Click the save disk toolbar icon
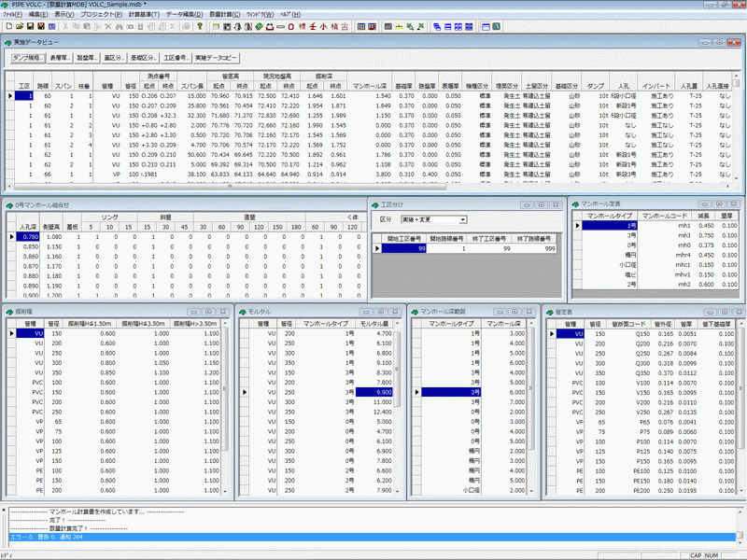This screenshot has height=560, width=747. click(x=30, y=26)
